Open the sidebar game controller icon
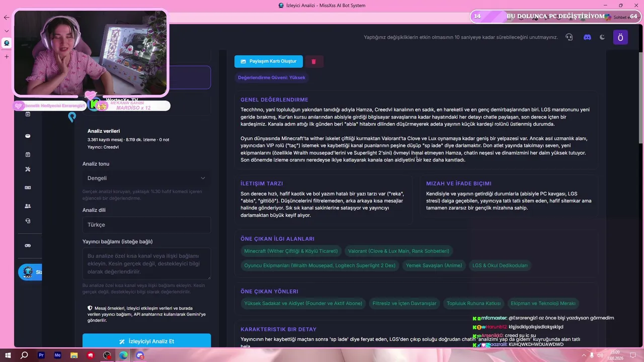This screenshot has width=644, height=362. click(28, 245)
